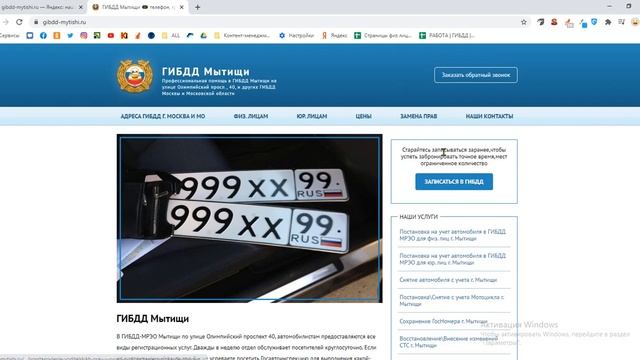Screen dimensions: 640x360
Task: Close the Яндекс search results tab
Action: [x=80, y=7]
